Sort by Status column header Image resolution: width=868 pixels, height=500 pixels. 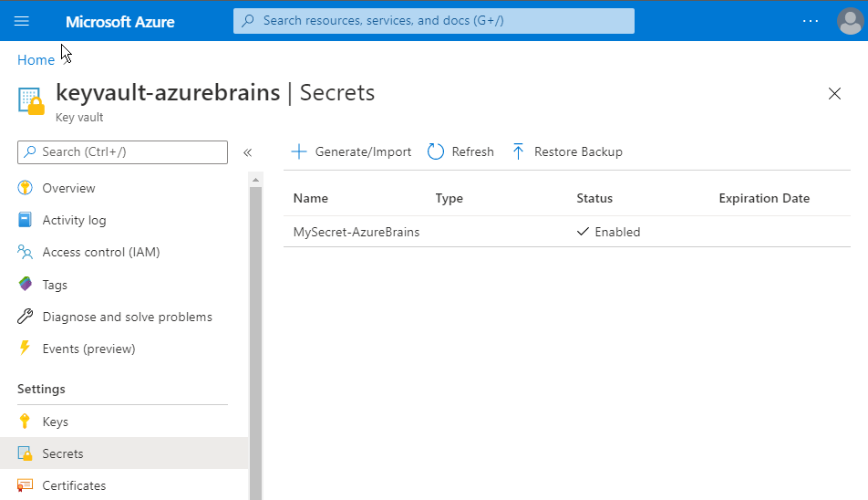coord(594,198)
